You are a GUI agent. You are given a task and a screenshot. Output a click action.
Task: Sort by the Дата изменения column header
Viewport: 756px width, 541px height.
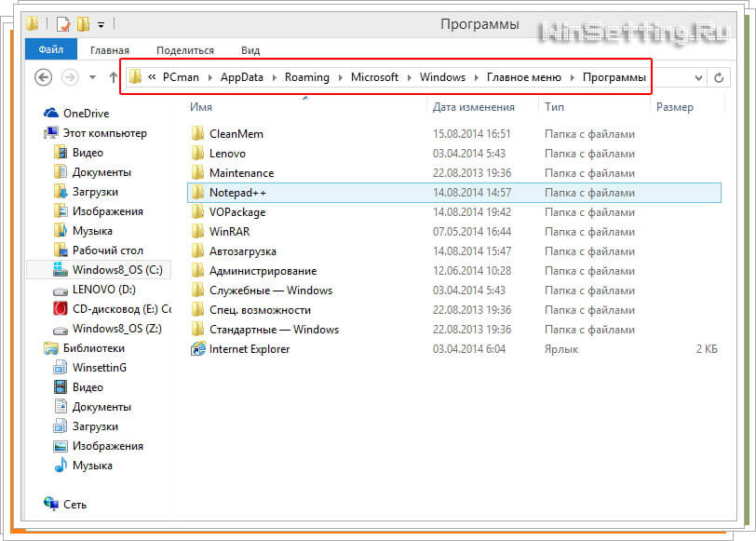[473, 107]
